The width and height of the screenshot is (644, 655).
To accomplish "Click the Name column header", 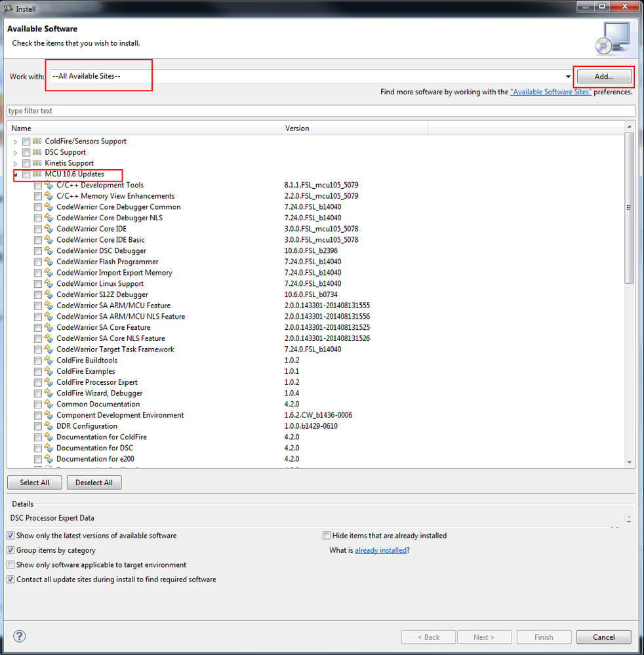I will point(144,129).
